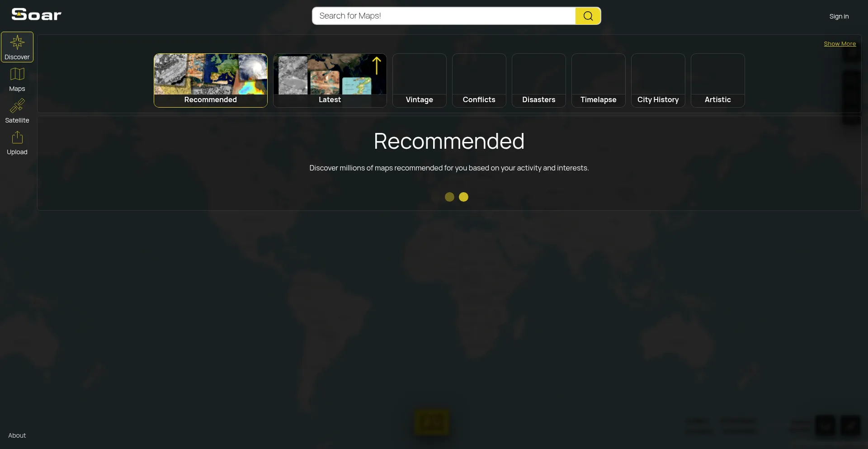Open the Latest category card

click(x=330, y=80)
